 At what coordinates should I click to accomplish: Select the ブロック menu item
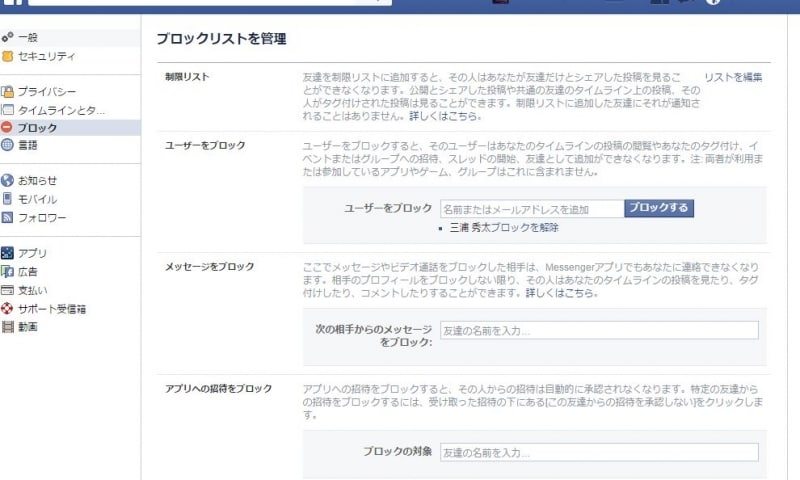37,128
